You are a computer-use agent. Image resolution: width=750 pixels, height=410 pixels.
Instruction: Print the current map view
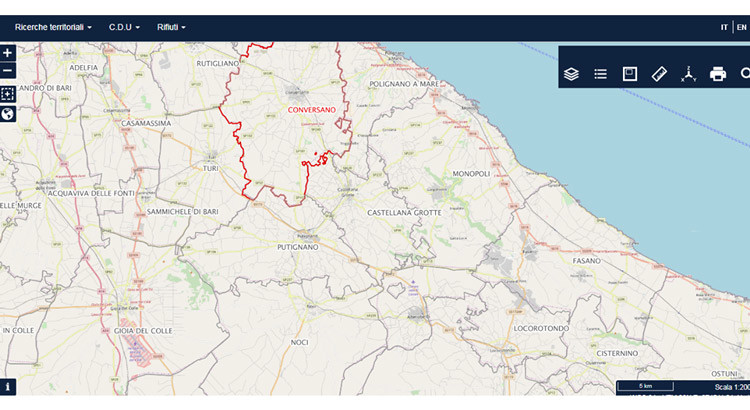(x=717, y=74)
